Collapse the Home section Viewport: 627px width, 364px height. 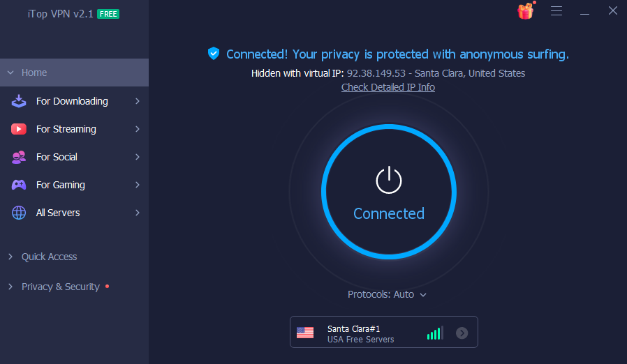pyautogui.click(x=75, y=73)
